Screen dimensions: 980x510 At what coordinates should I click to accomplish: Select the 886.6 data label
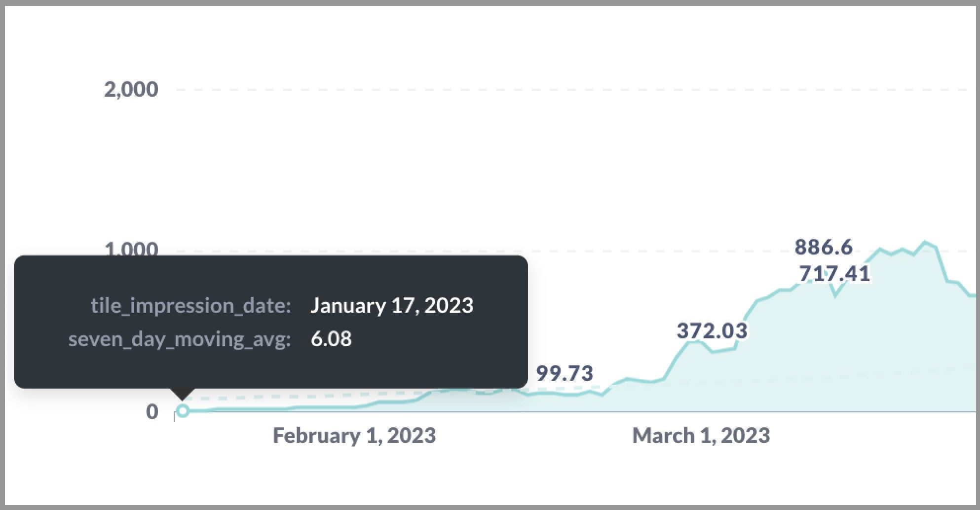tap(824, 247)
